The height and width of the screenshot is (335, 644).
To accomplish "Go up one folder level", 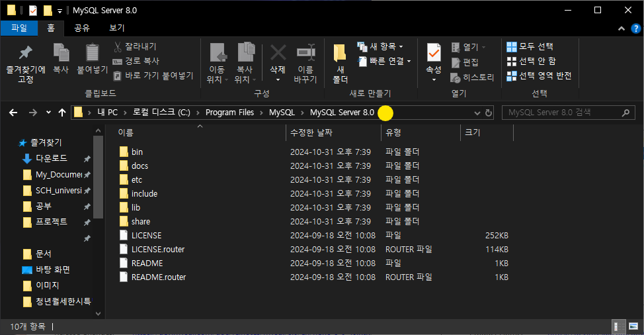I will 62,113.
